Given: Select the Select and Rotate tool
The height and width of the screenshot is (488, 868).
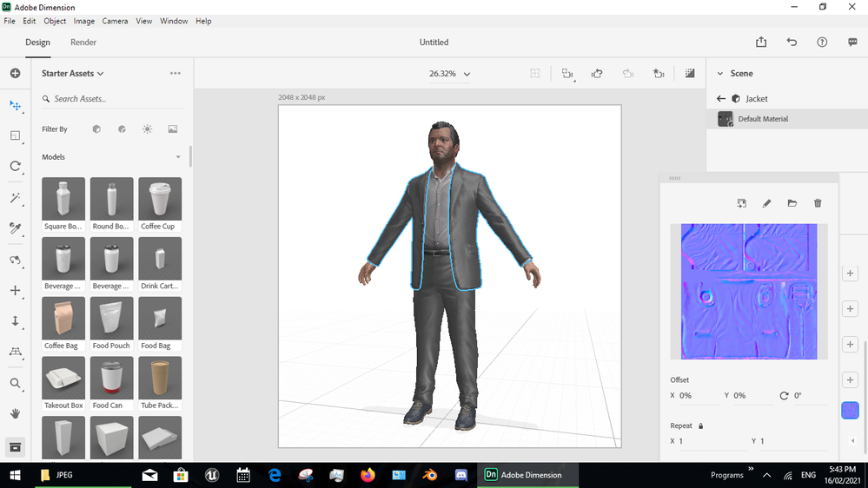Looking at the screenshot, I should click(x=15, y=166).
